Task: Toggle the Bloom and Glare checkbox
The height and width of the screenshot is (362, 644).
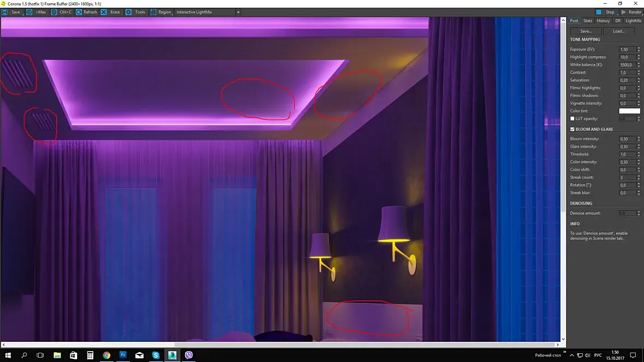Action: coord(572,129)
